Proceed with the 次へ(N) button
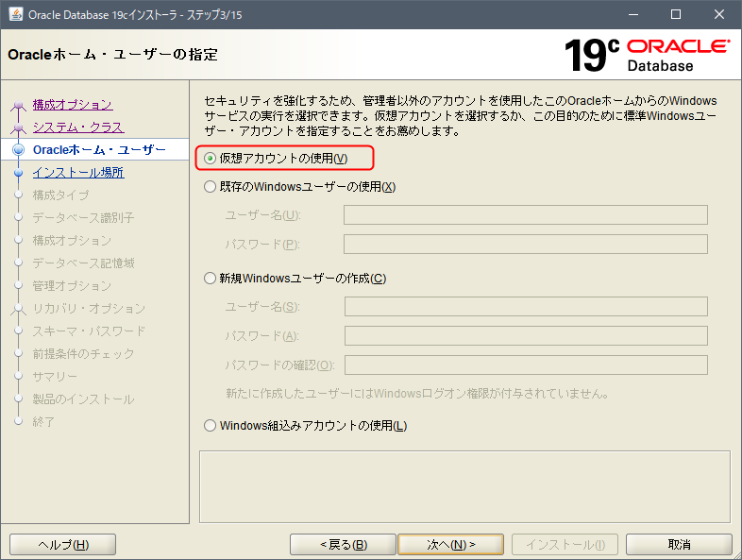The height and width of the screenshot is (560, 742). (x=451, y=544)
